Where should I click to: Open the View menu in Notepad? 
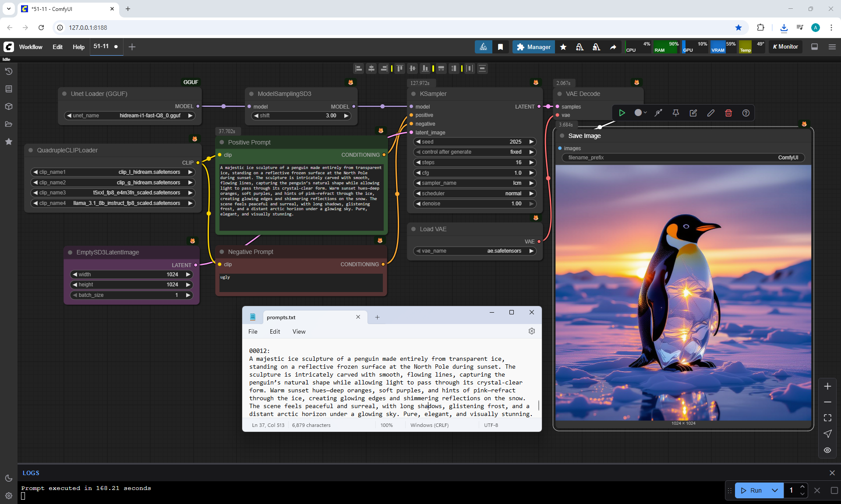tap(299, 331)
